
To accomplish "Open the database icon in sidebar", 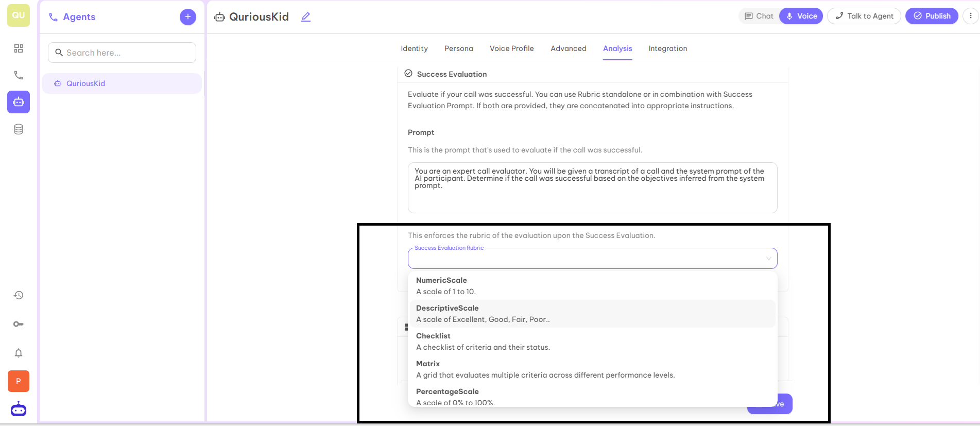I will (x=19, y=129).
